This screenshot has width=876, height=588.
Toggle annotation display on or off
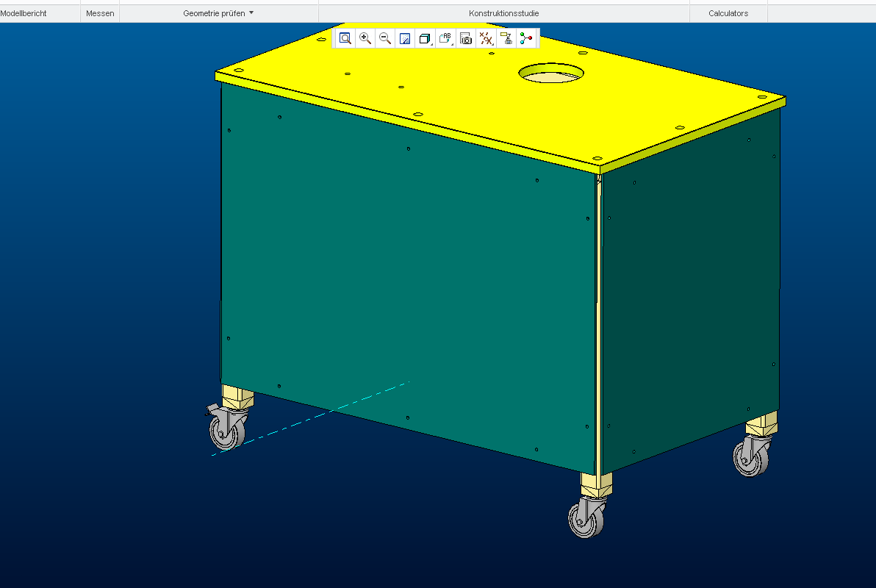pyautogui.click(x=506, y=39)
